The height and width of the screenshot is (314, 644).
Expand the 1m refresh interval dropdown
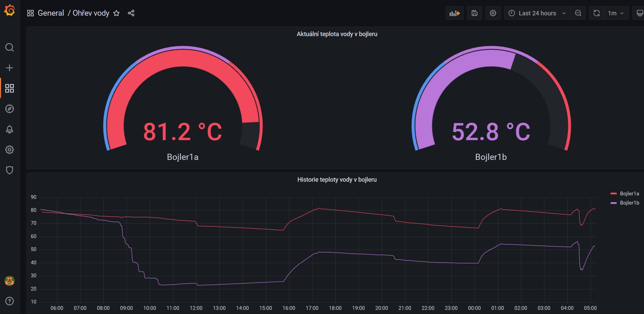[616, 13]
